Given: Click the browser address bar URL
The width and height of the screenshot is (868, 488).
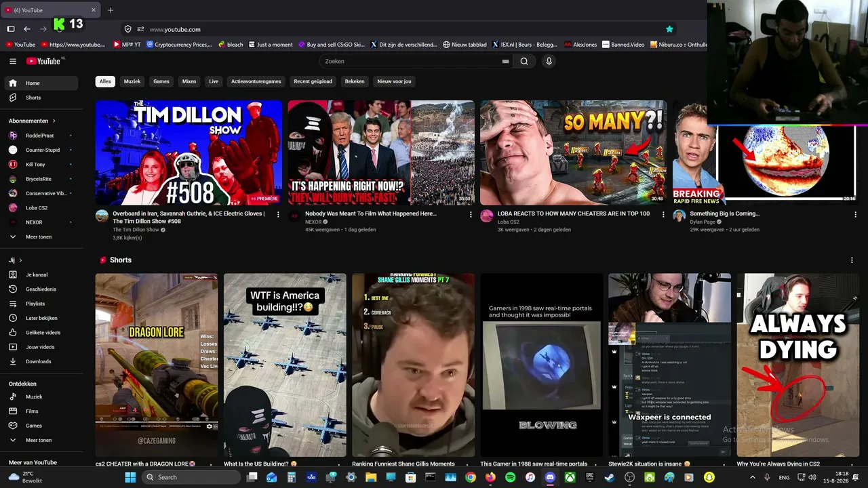Looking at the screenshot, I should click(175, 29).
